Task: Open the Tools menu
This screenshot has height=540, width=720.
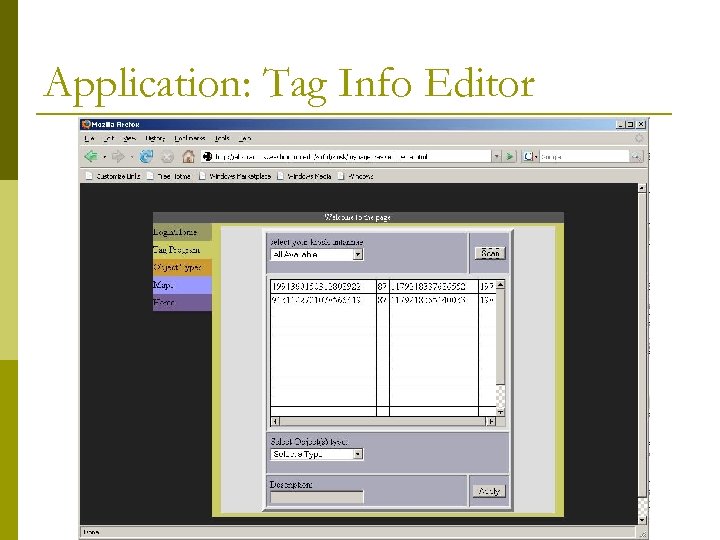Action: click(x=222, y=138)
